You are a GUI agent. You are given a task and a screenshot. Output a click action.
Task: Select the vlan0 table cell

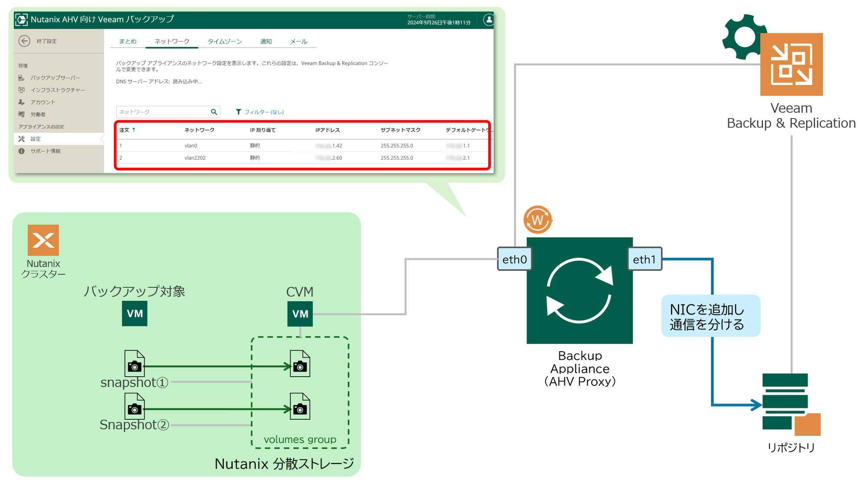pyautogui.click(x=191, y=145)
